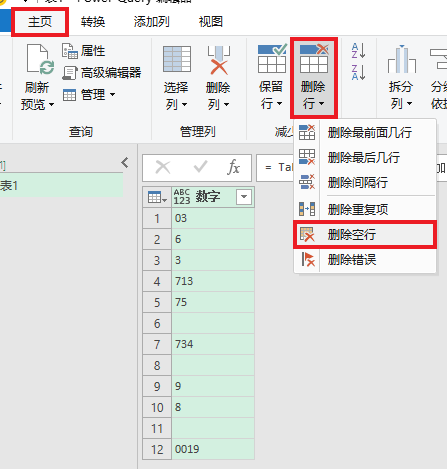Open the 添加列 tab
The height and width of the screenshot is (469, 447).
[151, 22]
